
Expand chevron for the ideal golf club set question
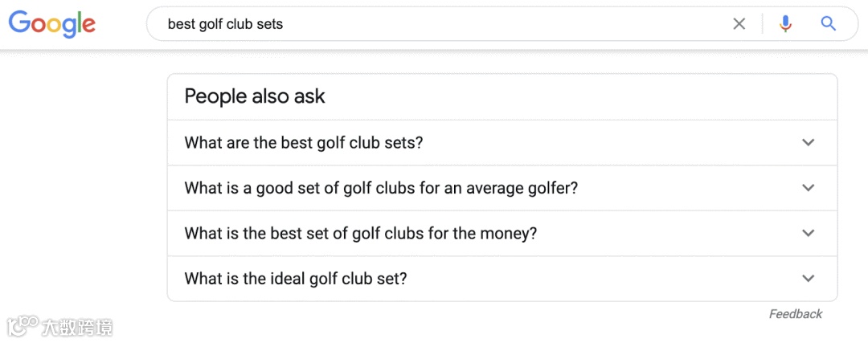[x=809, y=279]
